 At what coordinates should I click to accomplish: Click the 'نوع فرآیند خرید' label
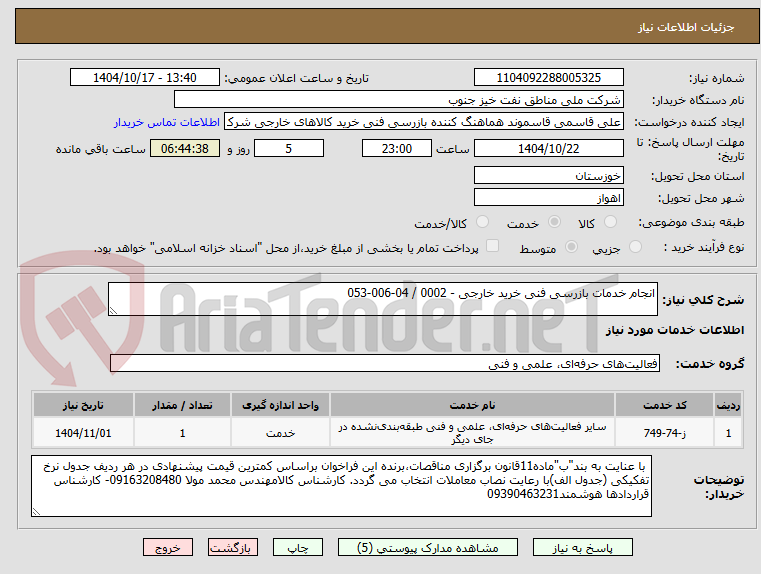(x=704, y=247)
